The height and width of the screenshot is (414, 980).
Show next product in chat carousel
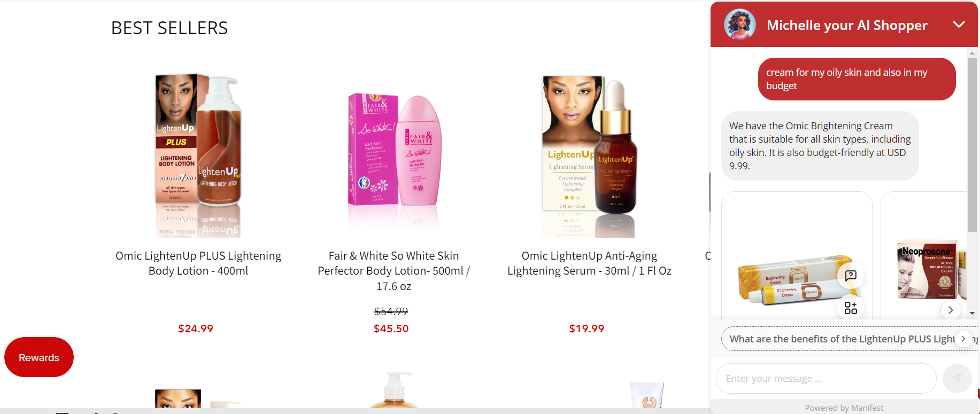pyautogui.click(x=950, y=310)
